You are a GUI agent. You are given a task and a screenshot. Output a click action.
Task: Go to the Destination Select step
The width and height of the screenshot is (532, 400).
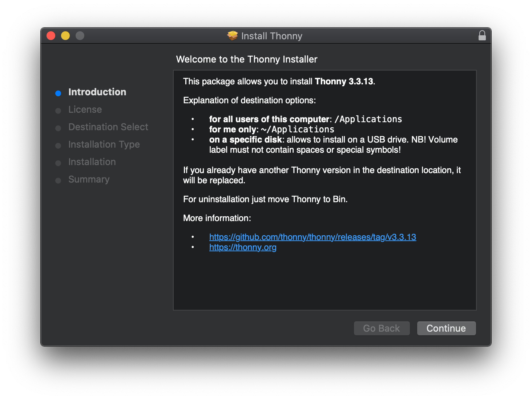click(x=108, y=127)
